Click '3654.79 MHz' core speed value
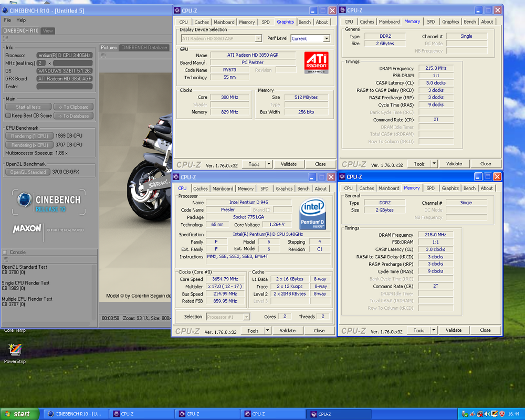This screenshot has width=525, height=420. [225, 279]
